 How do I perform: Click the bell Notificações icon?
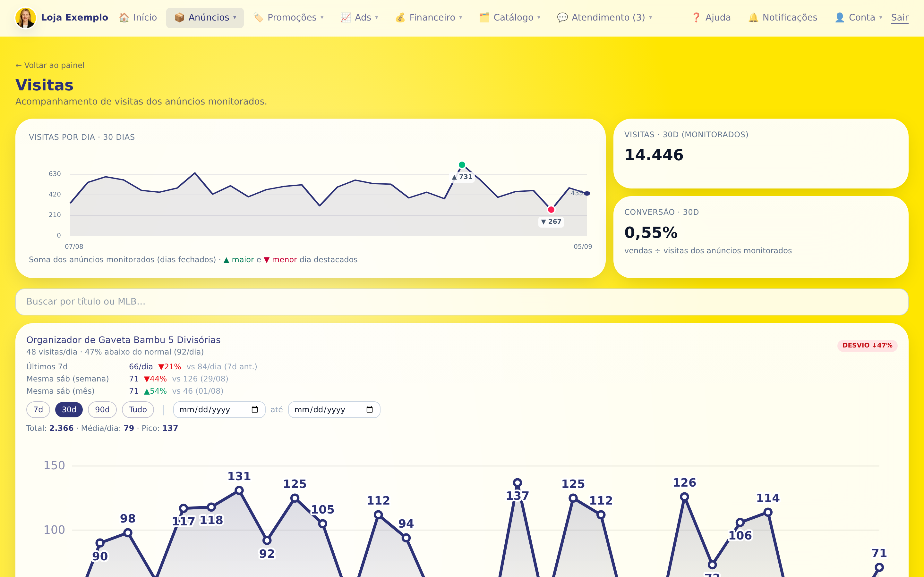point(753,18)
